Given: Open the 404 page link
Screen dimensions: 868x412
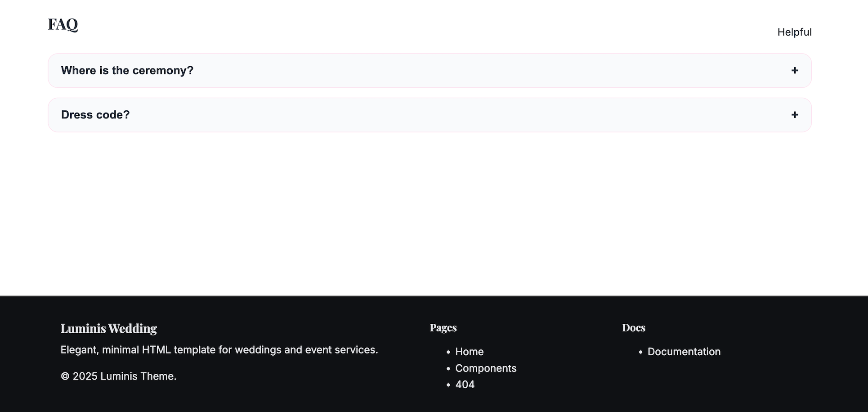Looking at the screenshot, I should [x=465, y=385].
